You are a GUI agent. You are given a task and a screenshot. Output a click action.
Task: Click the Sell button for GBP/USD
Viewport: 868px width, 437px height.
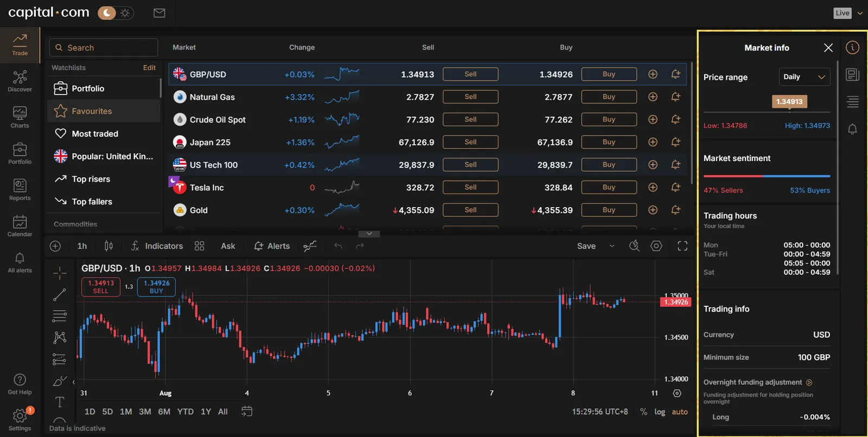[x=470, y=74]
